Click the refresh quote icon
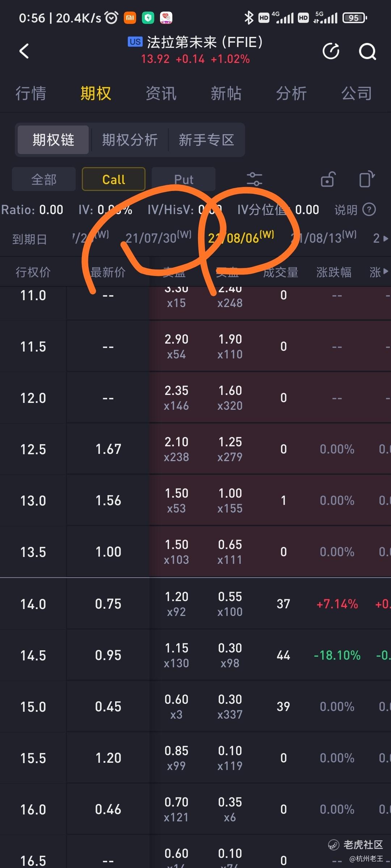 click(331, 51)
